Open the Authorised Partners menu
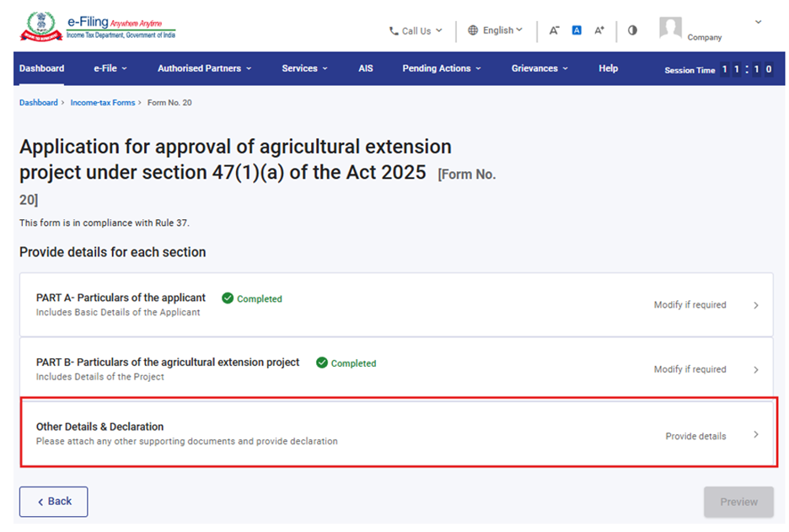789x532 pixels. 204,68
